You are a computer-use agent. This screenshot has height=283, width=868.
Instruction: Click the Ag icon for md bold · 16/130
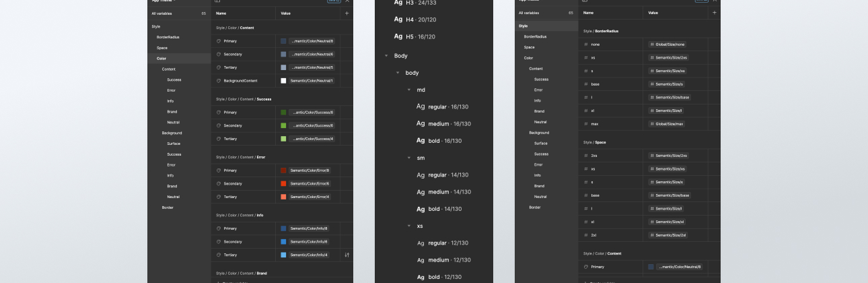[x=421, y=141]
